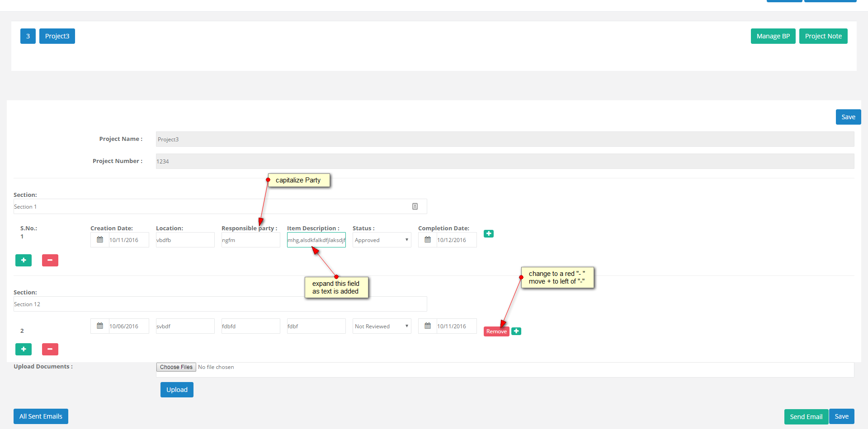
Task: Click the green plus icon below row 2
Action: pos(24,350)
